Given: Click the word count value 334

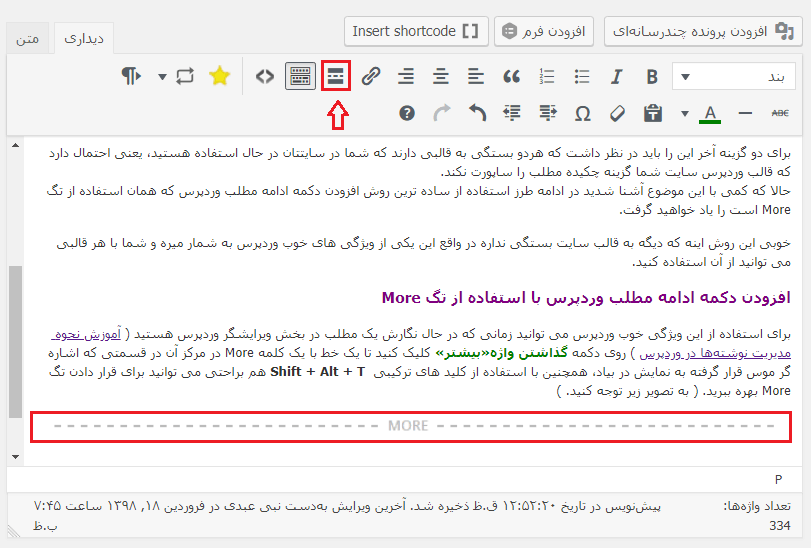Looking at the screenshot, I should point(780,526).
